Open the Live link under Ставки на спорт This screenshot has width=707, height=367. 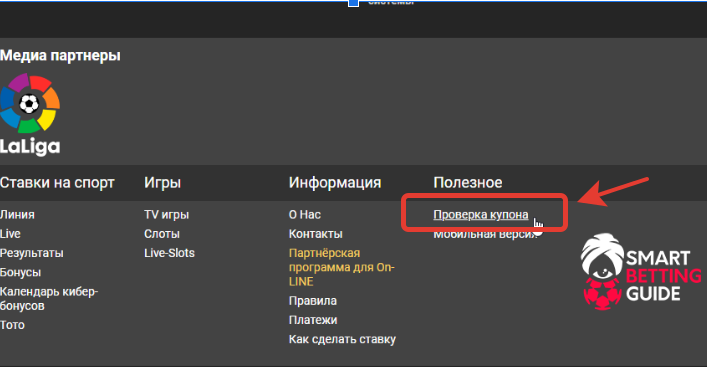click(x=10, y=234)
